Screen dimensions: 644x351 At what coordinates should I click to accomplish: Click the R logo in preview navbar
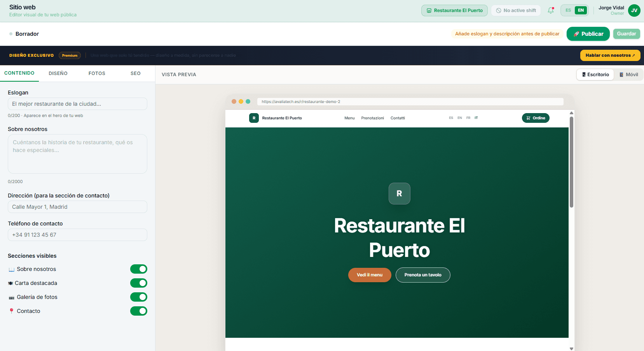[254, 118]
